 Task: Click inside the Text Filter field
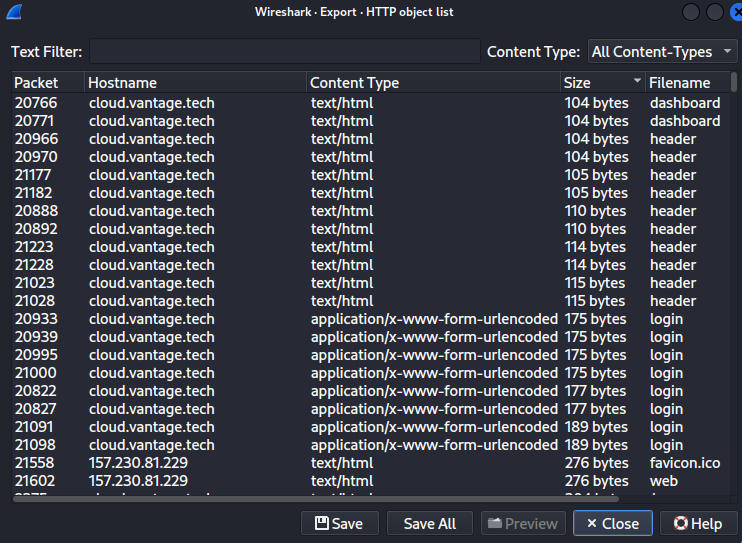pos(284,51)
